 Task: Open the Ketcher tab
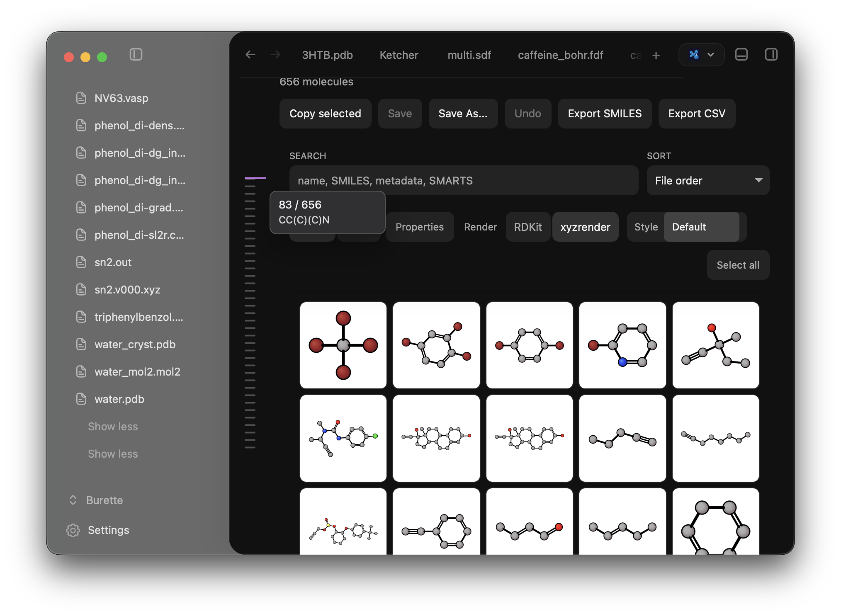point(399,55)
